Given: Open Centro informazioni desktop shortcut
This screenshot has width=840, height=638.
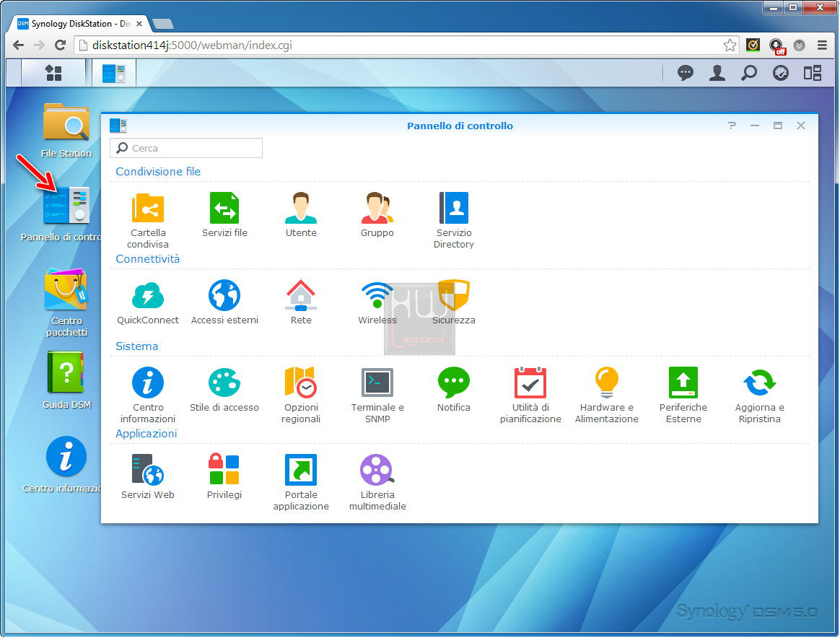Looking at the screenshot, I should 66,465.
